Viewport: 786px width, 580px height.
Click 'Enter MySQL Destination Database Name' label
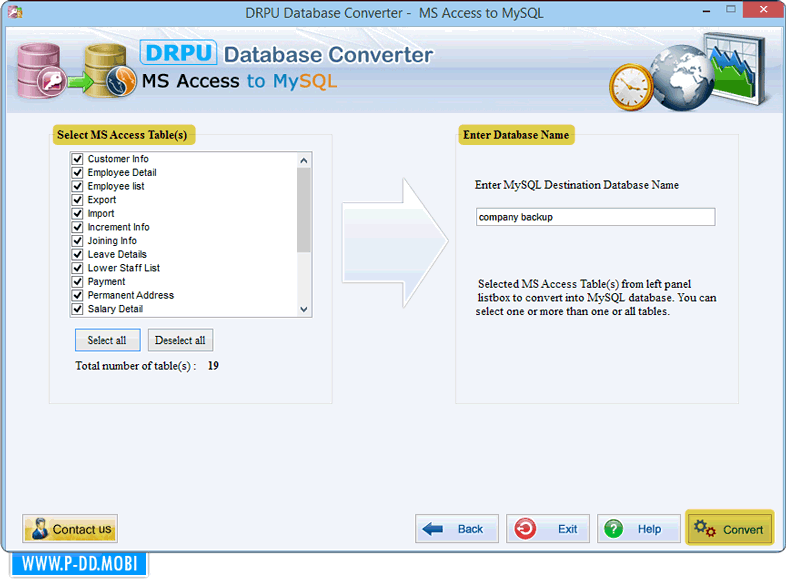[x=576, y=185]
